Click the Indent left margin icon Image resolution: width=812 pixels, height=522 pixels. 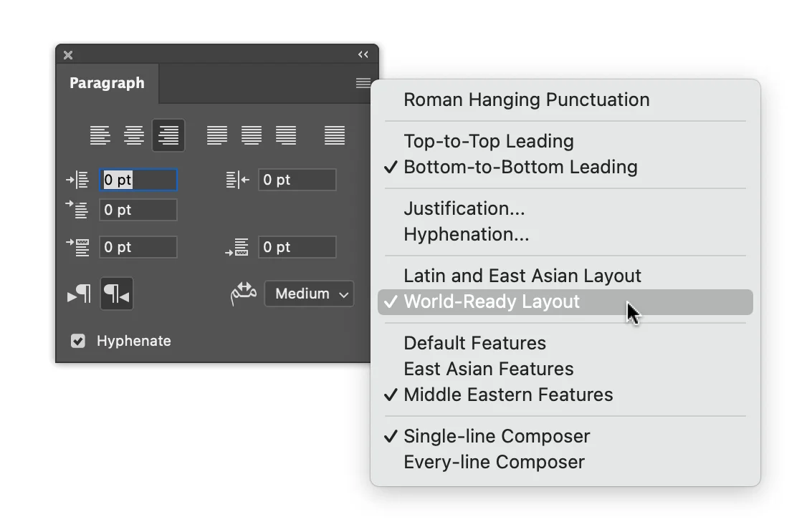(x=78, y=180)
